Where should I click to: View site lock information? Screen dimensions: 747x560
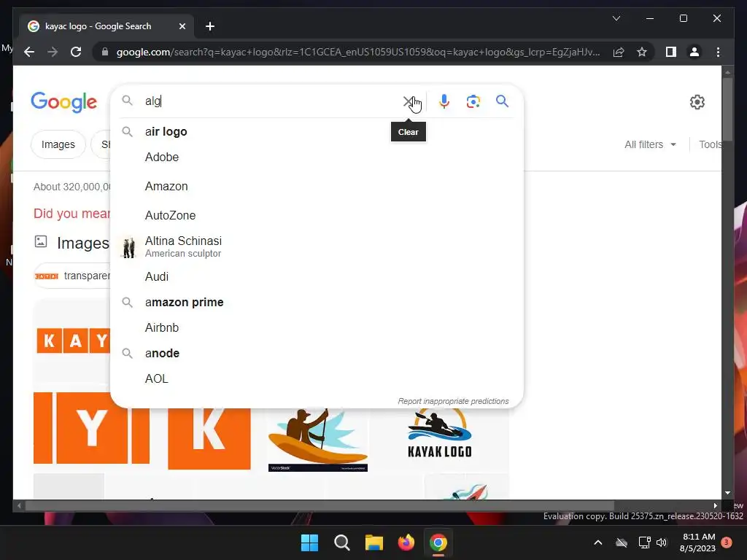105,52
